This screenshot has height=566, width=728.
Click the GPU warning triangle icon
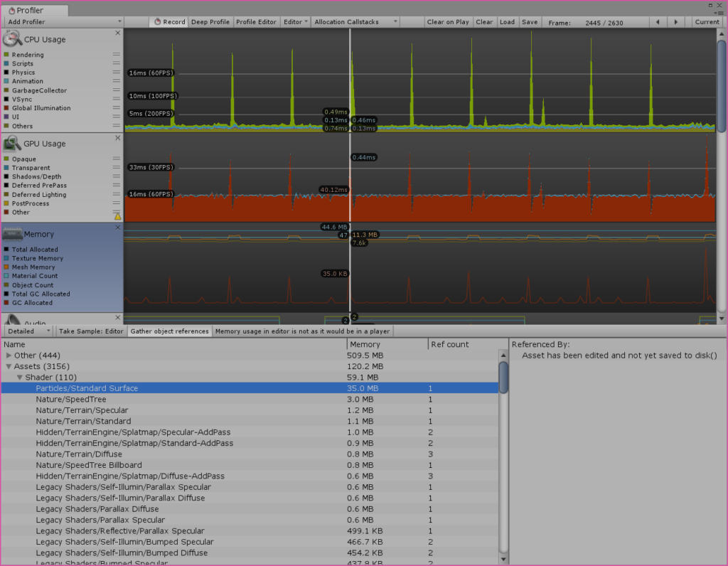click(118, 216)
